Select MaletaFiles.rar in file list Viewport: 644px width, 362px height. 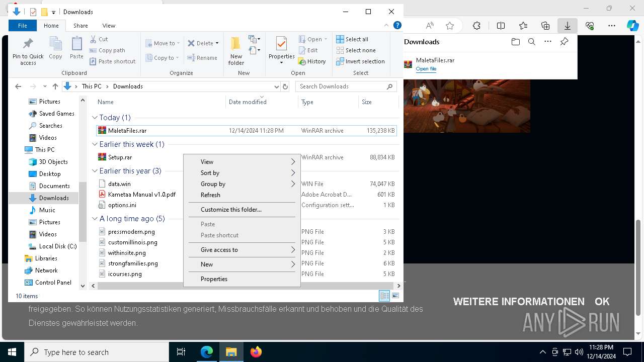tap(247, 131)
